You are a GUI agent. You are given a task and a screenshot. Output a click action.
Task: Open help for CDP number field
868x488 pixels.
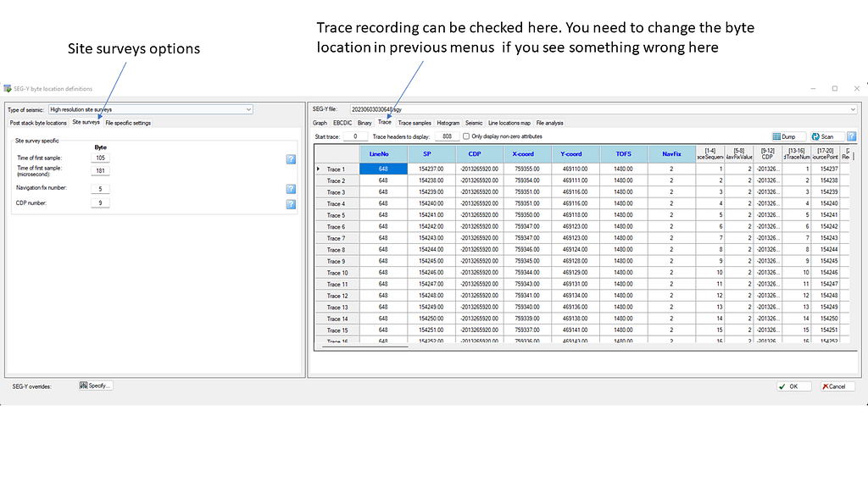[x=291, y=204]
